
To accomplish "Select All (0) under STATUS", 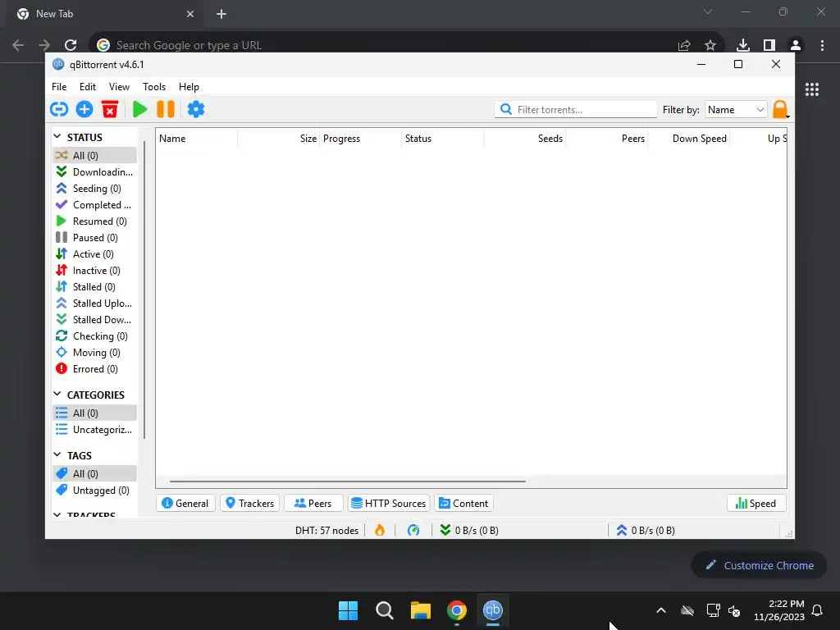I will pos(95,155).
